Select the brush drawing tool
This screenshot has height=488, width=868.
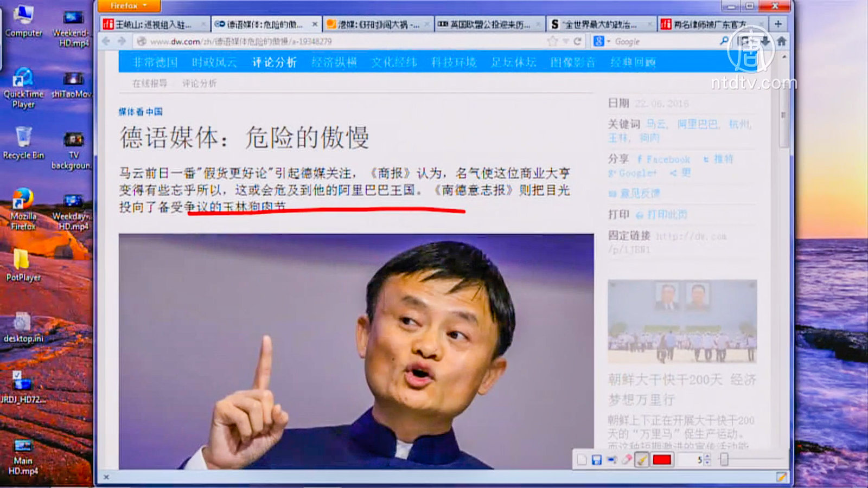(642, 460)
